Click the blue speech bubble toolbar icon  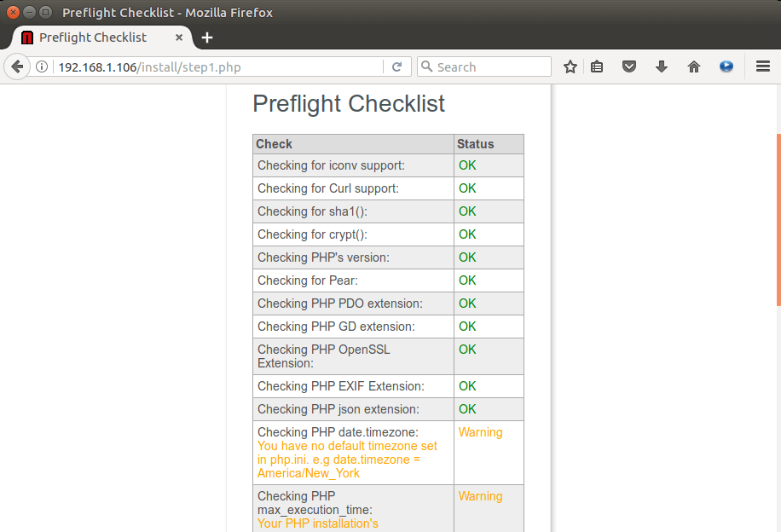[726, 66]
